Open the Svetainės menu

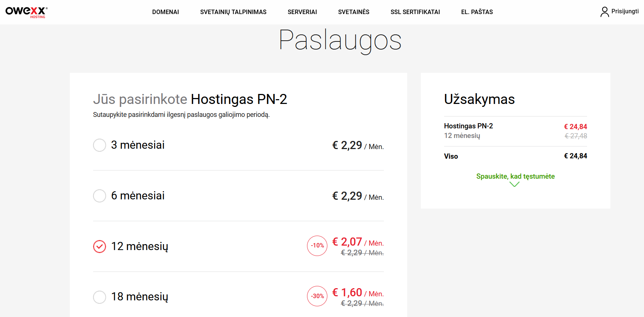coord(354,12)
